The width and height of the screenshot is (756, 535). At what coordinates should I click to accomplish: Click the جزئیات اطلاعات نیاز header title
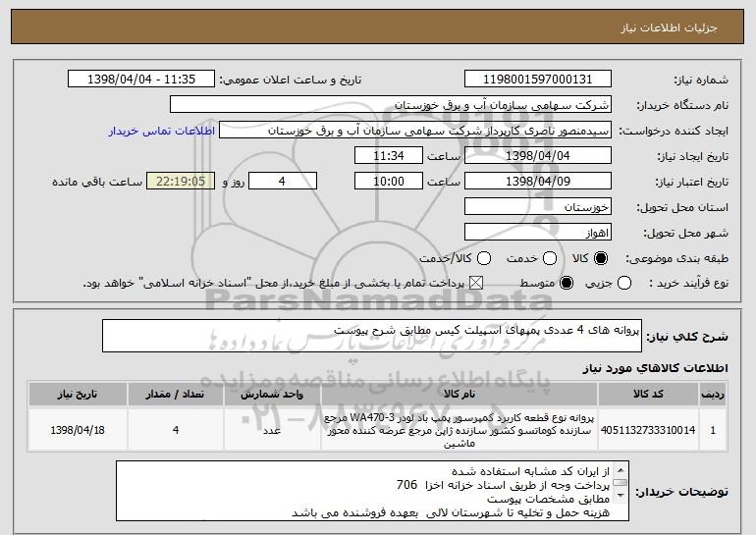point(669,27)
